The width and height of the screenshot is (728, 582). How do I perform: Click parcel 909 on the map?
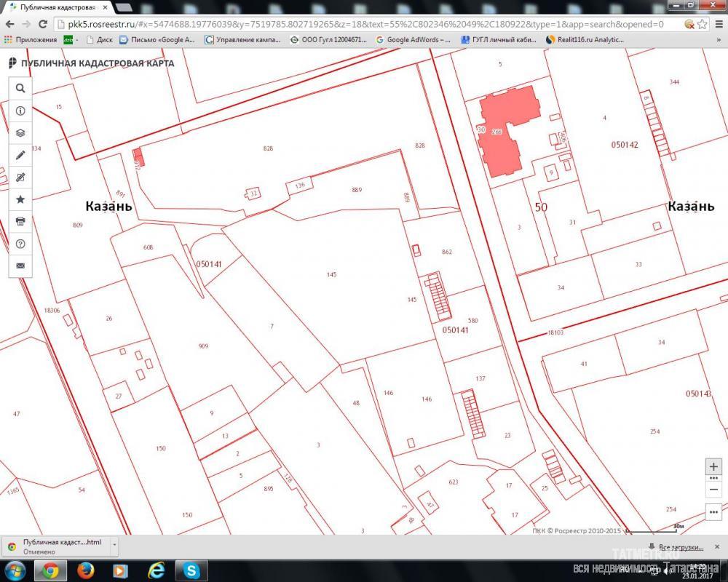tap(203, 346)
